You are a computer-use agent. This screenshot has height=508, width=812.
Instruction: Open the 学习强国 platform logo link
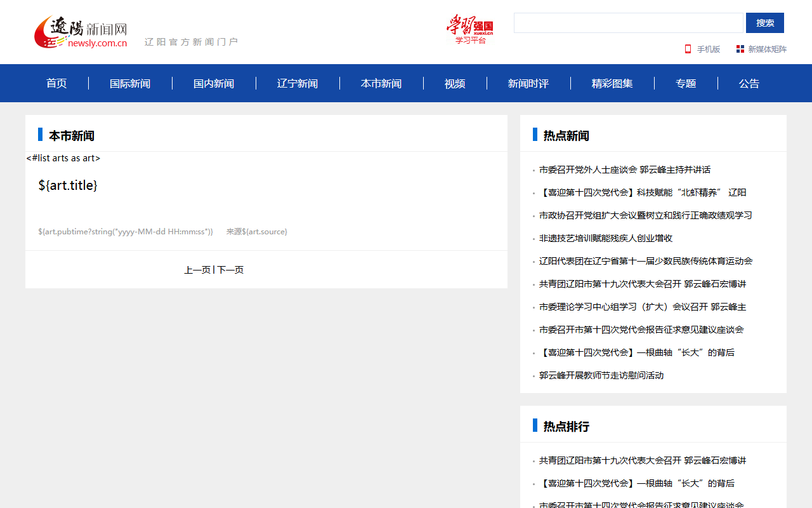click(x=470, y=30)
